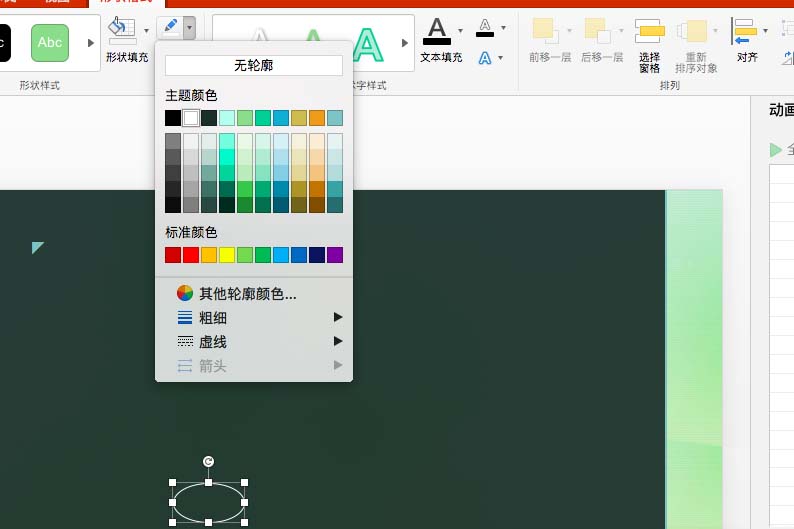Viewport: 794px width, 529px height.
Task: Open the Text Effects dropdown arrow
Action: 500,58
